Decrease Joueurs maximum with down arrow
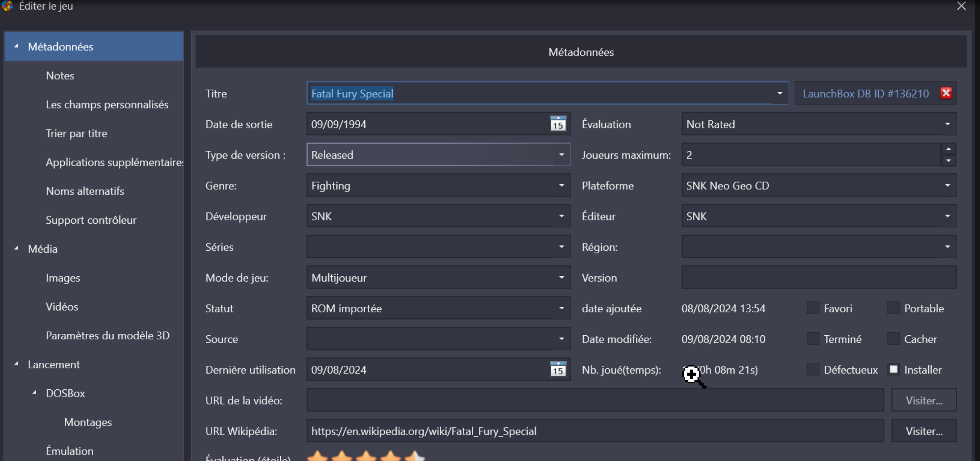 click(948, 160)
